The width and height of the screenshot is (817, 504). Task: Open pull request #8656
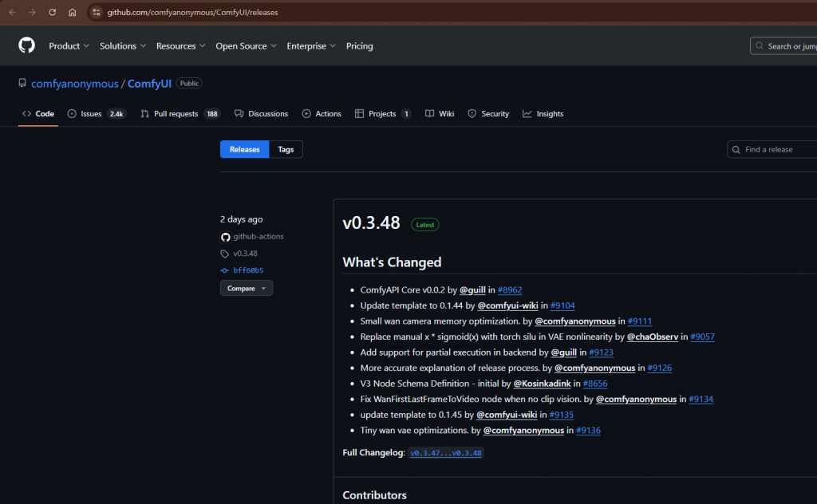(x=595, y=384)
